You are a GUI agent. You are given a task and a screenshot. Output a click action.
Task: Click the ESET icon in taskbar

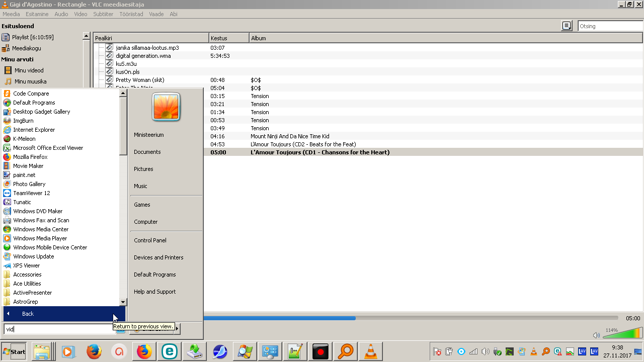(x=170, y=351)
